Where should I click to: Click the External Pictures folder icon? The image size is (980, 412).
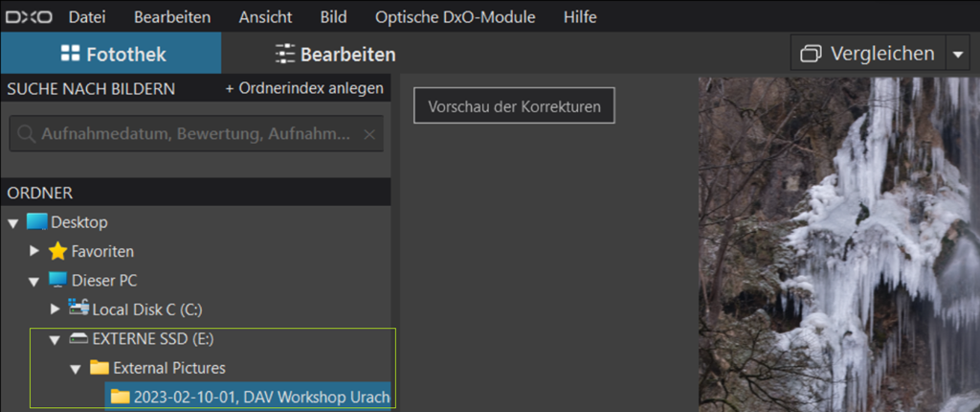pos(100,368)
